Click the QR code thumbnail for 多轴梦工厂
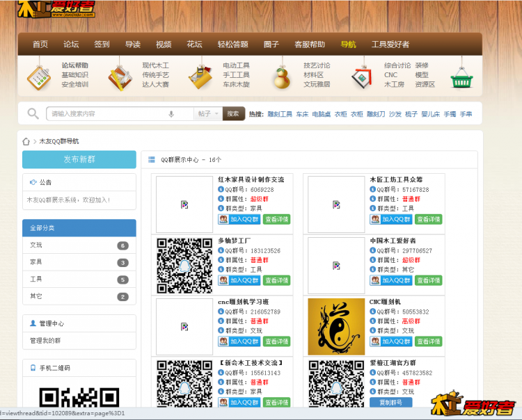Viewport: 522px width, 420px height. point(184,266)
